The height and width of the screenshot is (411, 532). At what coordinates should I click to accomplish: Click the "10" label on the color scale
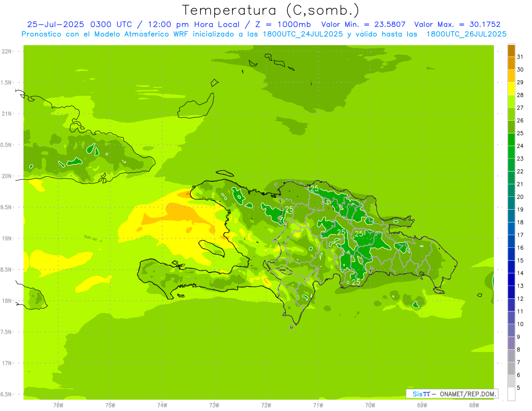click(520, 324)
